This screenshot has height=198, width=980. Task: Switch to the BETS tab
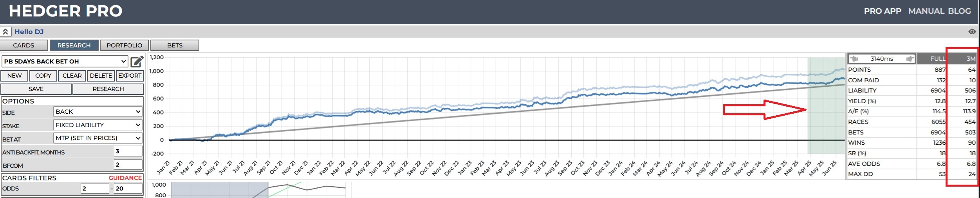coord(175,45)
